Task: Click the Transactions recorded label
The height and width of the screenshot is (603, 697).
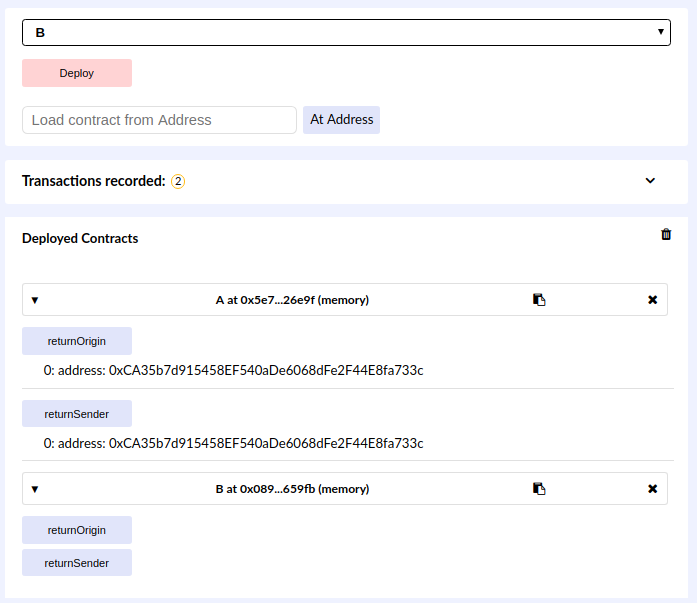Action: coord(93,181)
